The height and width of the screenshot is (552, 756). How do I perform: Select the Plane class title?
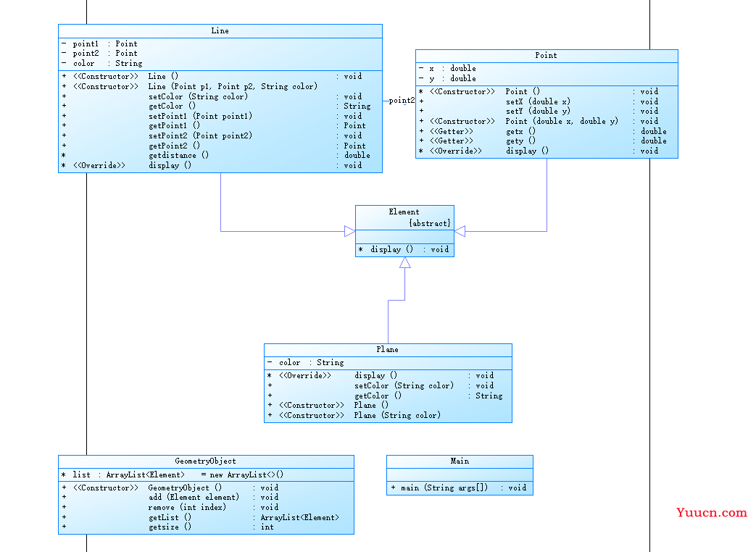(388, 350)
